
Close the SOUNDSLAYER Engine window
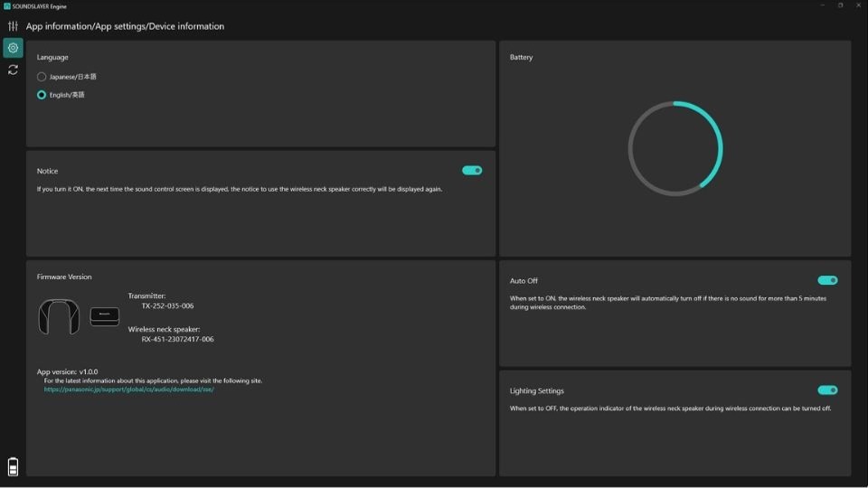[x=858, y=5]
